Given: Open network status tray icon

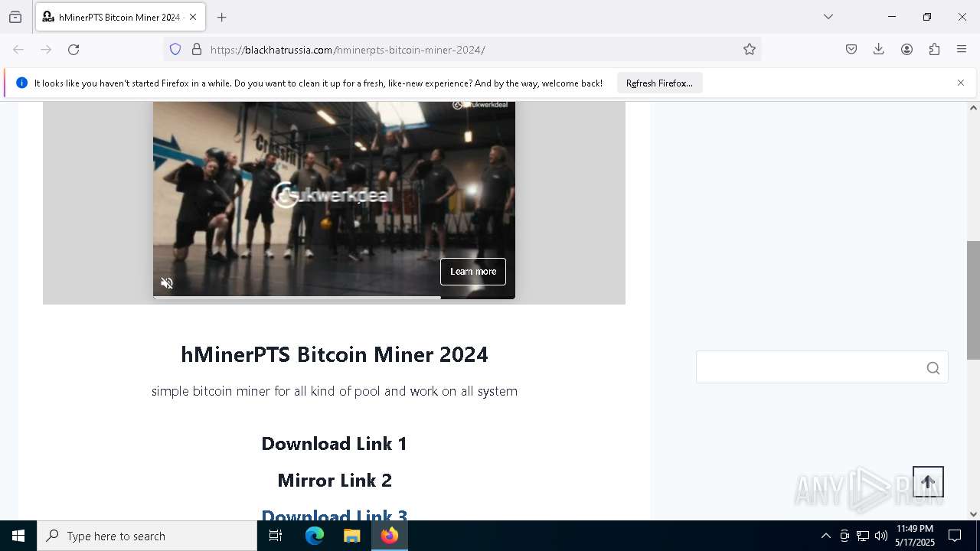Looking at the screenshot, I should 863,536.
